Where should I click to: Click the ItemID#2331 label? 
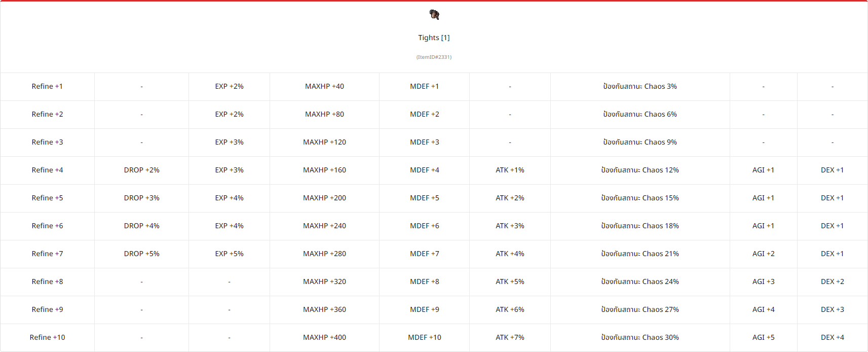[434, 57]
